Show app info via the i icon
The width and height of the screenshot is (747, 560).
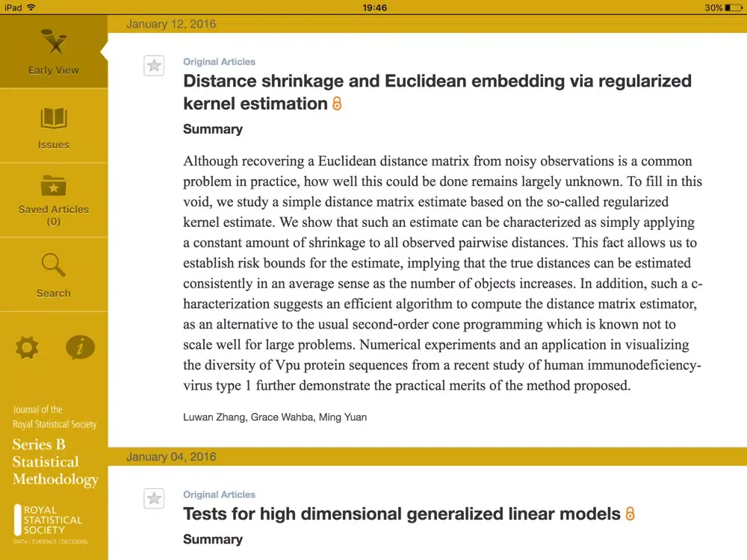(80, 346)
